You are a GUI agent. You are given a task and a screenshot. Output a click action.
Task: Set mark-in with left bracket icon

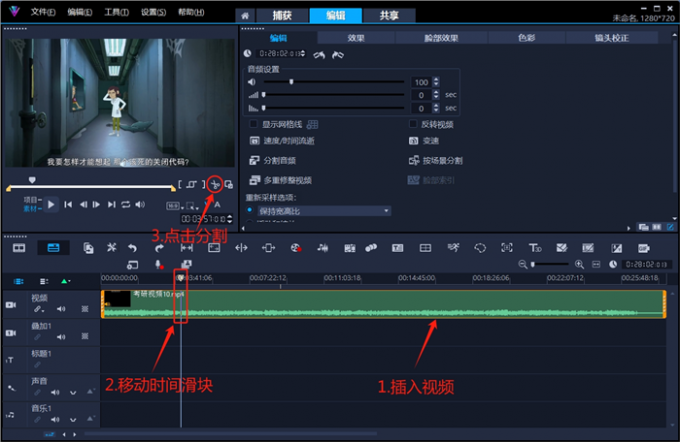coord(180,185)
